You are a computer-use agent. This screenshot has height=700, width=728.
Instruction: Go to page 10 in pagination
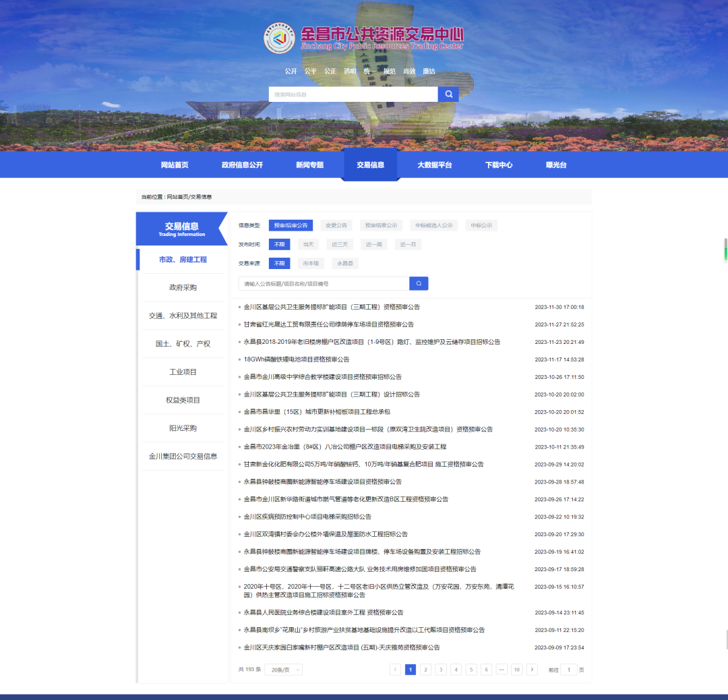coord(517,670)
